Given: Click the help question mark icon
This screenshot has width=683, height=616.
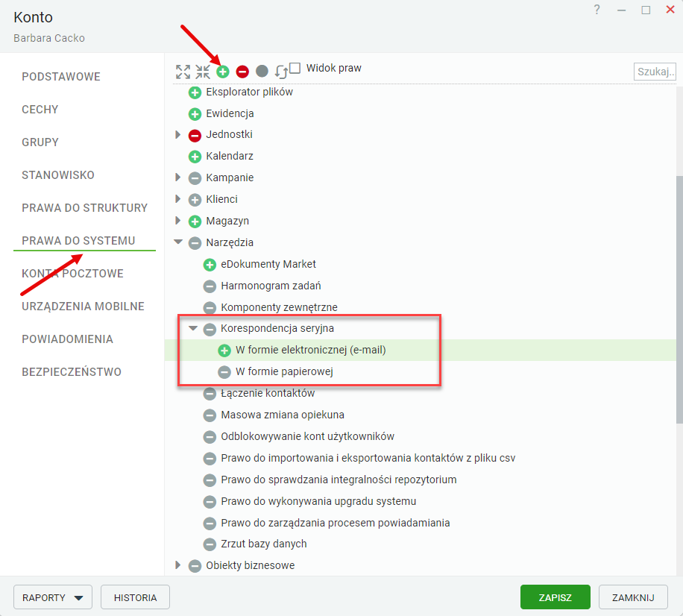Looking at the screenshot, I should click(x=597, y=10).
